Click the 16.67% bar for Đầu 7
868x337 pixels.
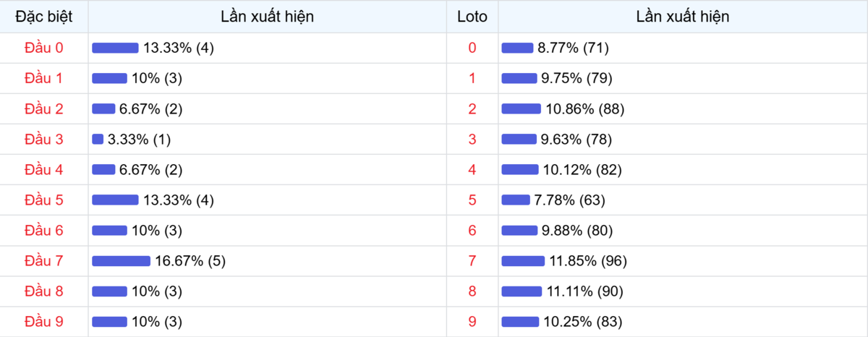click(121, 261)
